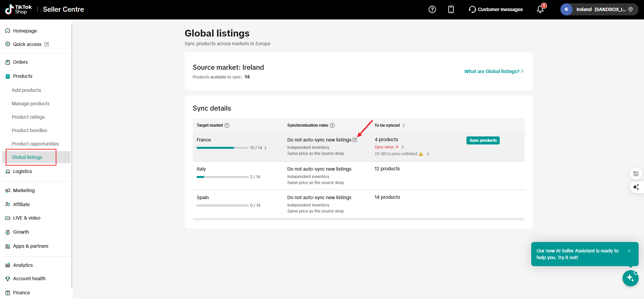Click the floating sparkle shortcut icon
This screenshot has height=299, width=644.
click(636, 187)
